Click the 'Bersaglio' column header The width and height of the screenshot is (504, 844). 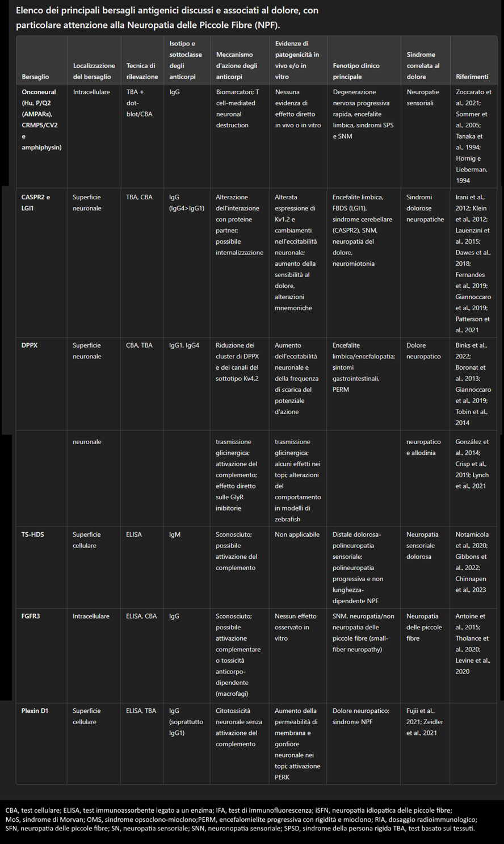point(35,77)
